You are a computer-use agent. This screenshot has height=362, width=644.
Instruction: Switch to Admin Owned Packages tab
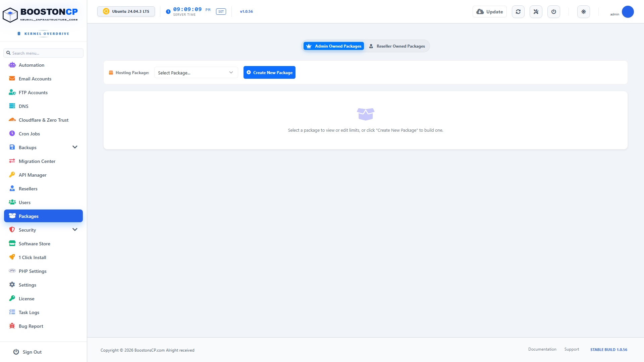pyautogui.click(x=334, y=46)
